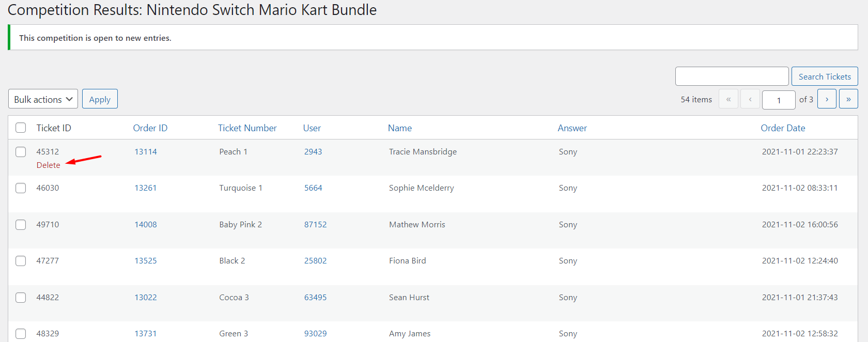Sort by Answer column header

572,128
